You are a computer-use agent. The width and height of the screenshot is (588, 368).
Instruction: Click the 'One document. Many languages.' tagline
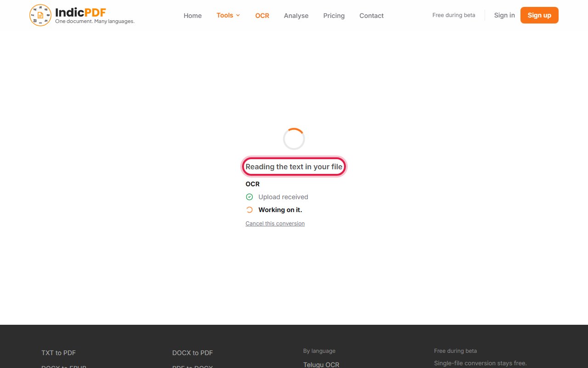coord(95,21)
